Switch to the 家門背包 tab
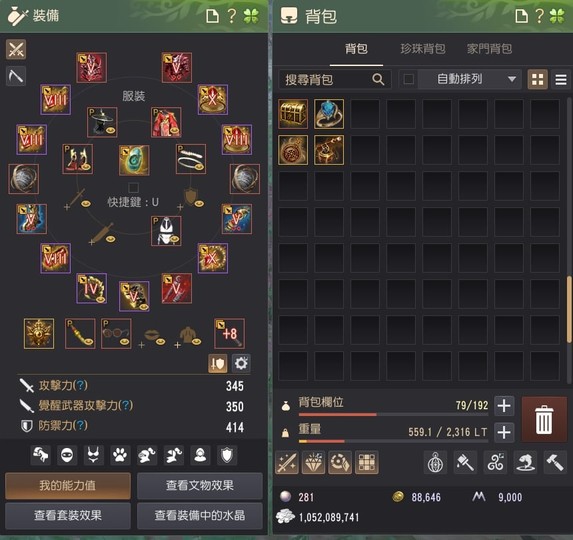The image size is (573, 540). [x=489, y=49]
